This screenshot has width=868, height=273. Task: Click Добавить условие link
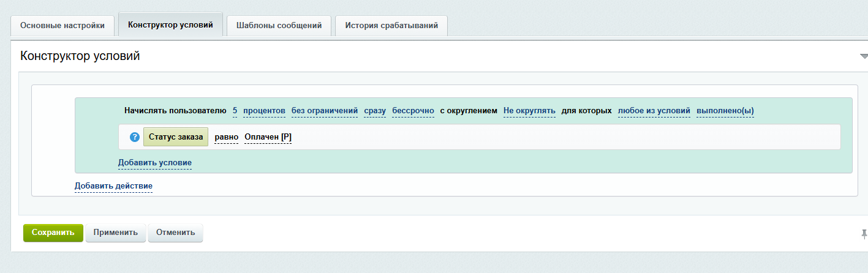pyautogui.click(x=155, y=163)
